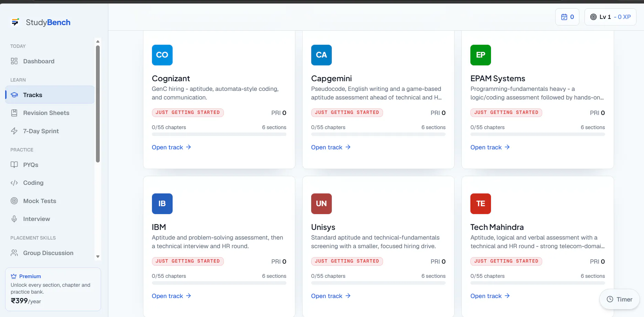Click the Group Discussion people icon
The width and height of the screenshot is (644, 317).
(14, 253)
